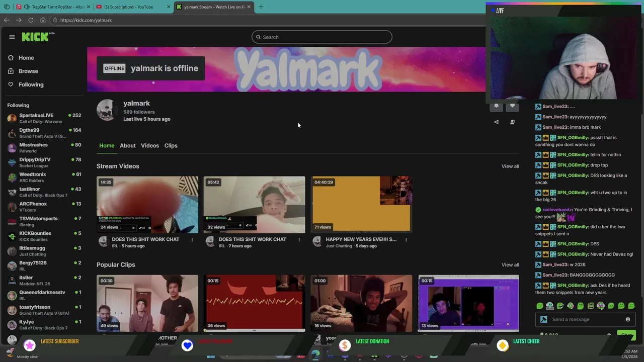Screen dimensions: 644x362
Task: Go to Home in sidebar
Action: point(21,58)
